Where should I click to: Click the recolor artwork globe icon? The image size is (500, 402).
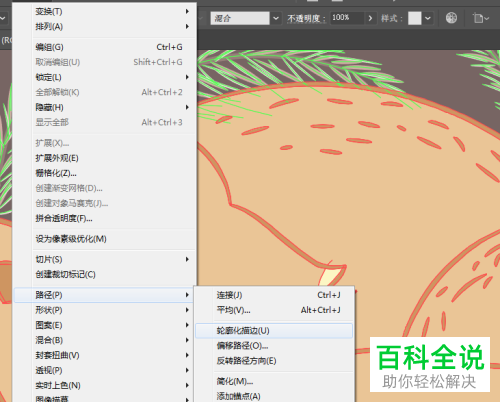451,18
